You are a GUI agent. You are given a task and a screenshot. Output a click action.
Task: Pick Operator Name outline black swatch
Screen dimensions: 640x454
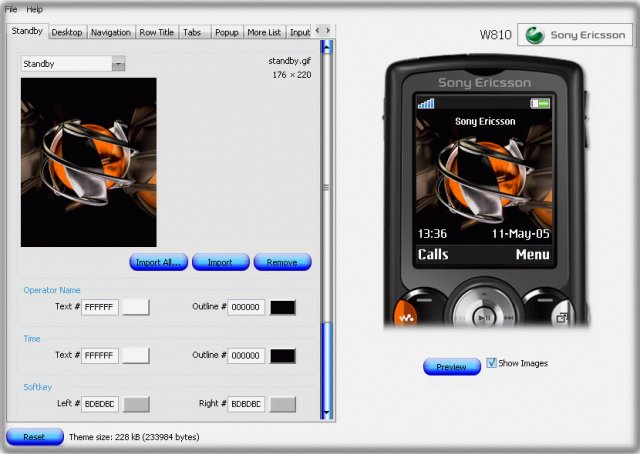click(x=283, y=307)
